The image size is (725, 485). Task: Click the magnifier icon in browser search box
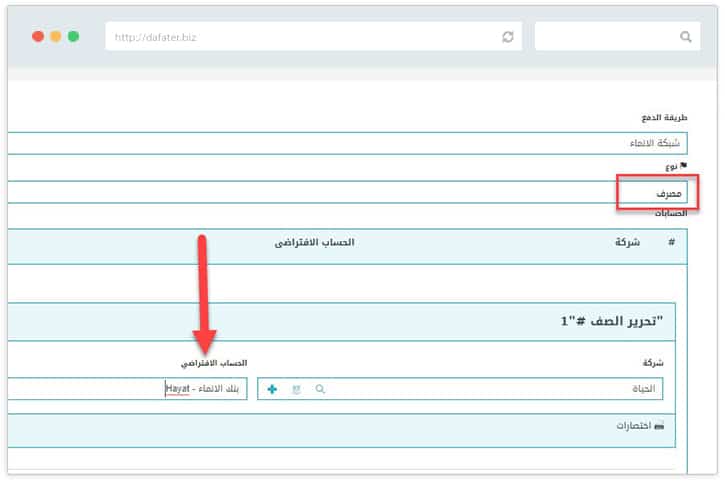click(x=685, y=37)
